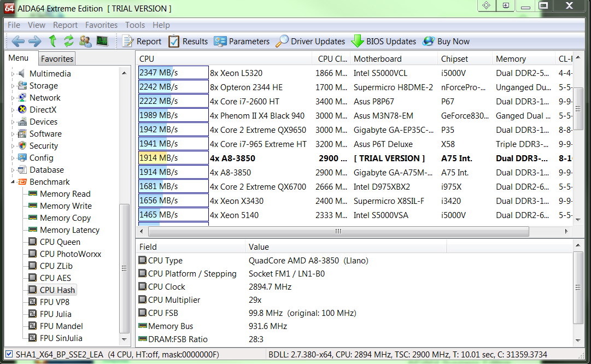Screen dimensions: 591x364
Task: Select the 8x Opteron 2344 HE row
Action: coord(354,87)
